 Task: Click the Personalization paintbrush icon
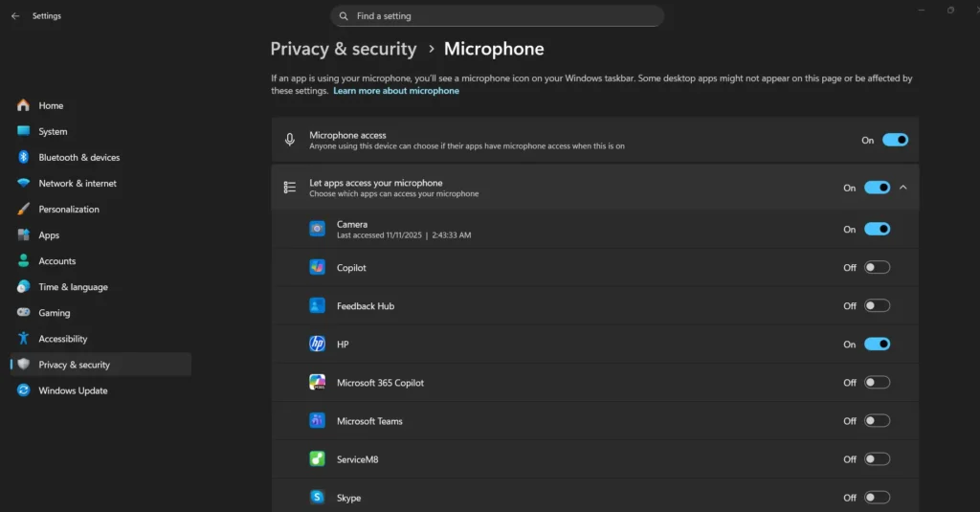click(x=23, y=209)
